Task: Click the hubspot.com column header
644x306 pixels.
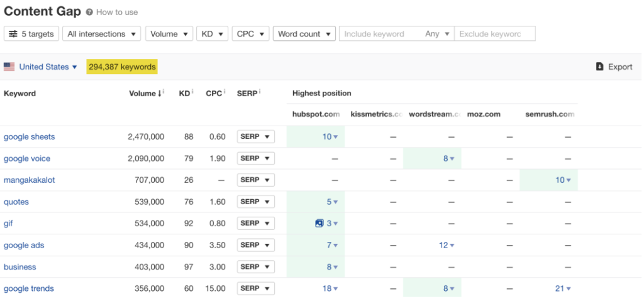Action: point(316,114)
